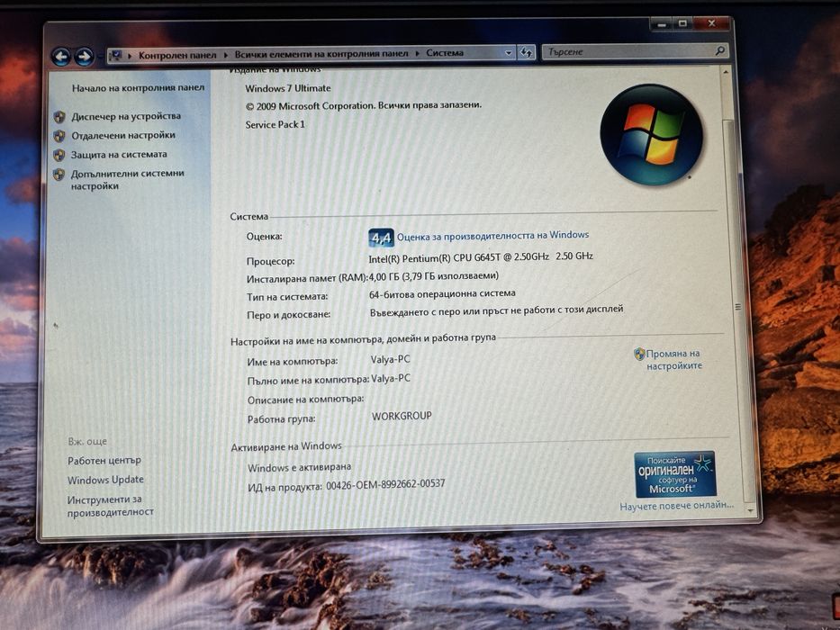The height and width of the screenshot is (630, 840).
Task: Click the magnifier icon in the search box
Action: pyautogui.click(x=720, y=51)
